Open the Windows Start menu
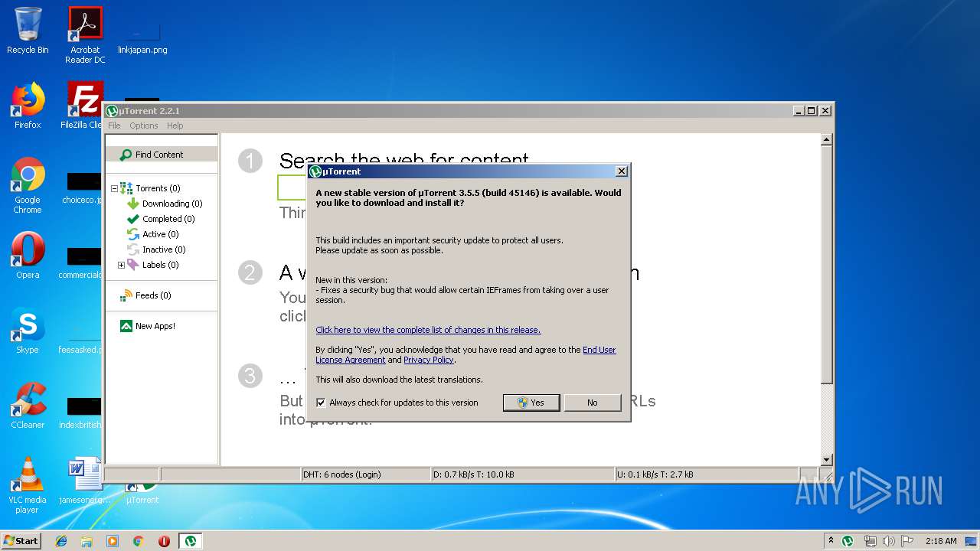The height and width of the screenshot is (551, 980). (21, 540)
